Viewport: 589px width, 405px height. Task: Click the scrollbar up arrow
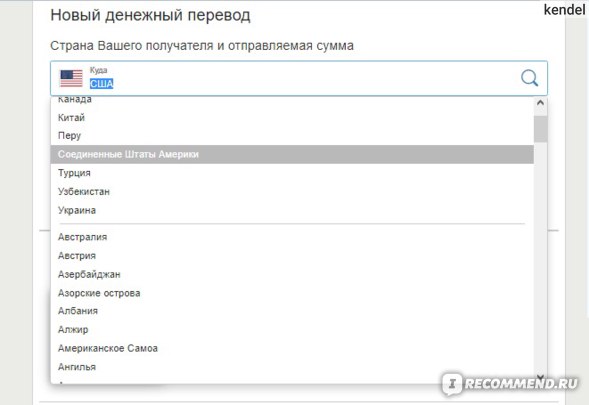click(540, 103)
